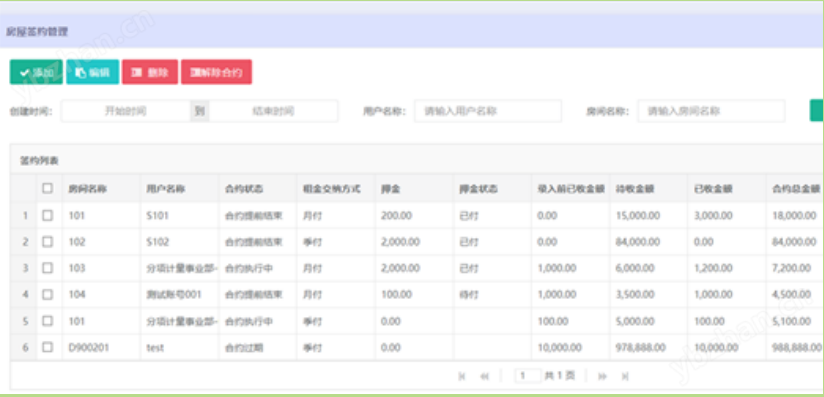
Task: Open the 开始时间 start date picker
Action: pyautogui.click(x=126, y=111)
